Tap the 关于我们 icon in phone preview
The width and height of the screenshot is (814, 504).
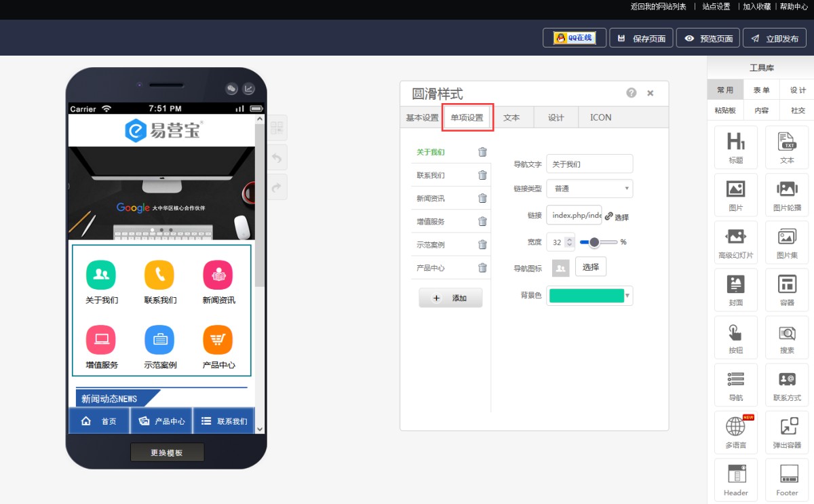point(101,274)
